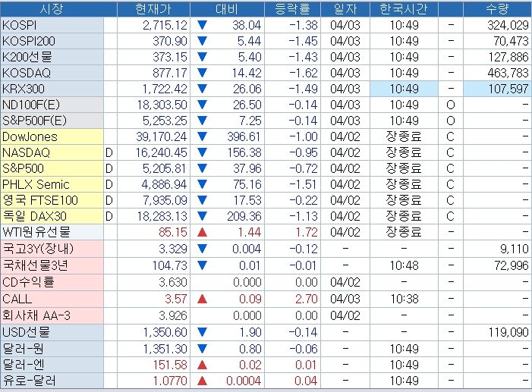Select the NASDAQ index name
532x392 pixels.
26,152
